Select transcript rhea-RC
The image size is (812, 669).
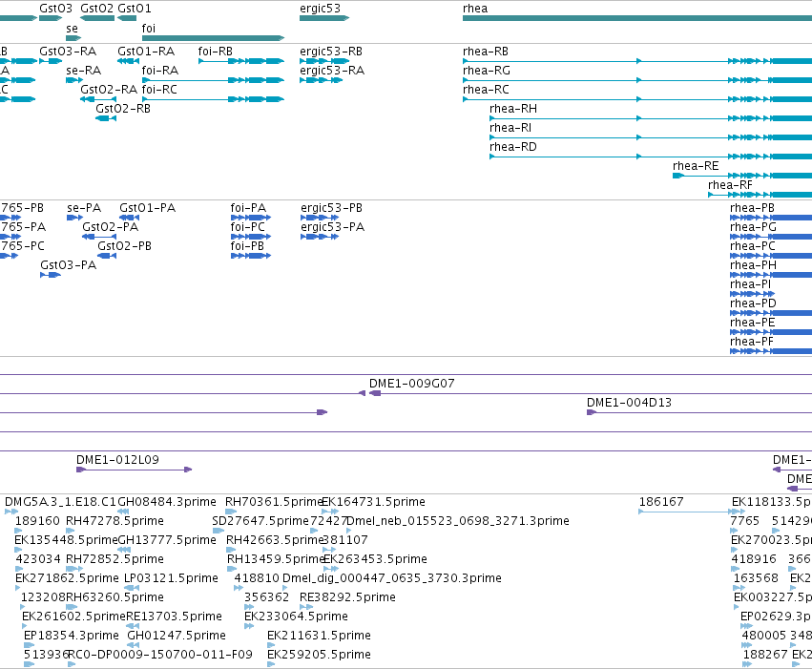click(486, 90)
